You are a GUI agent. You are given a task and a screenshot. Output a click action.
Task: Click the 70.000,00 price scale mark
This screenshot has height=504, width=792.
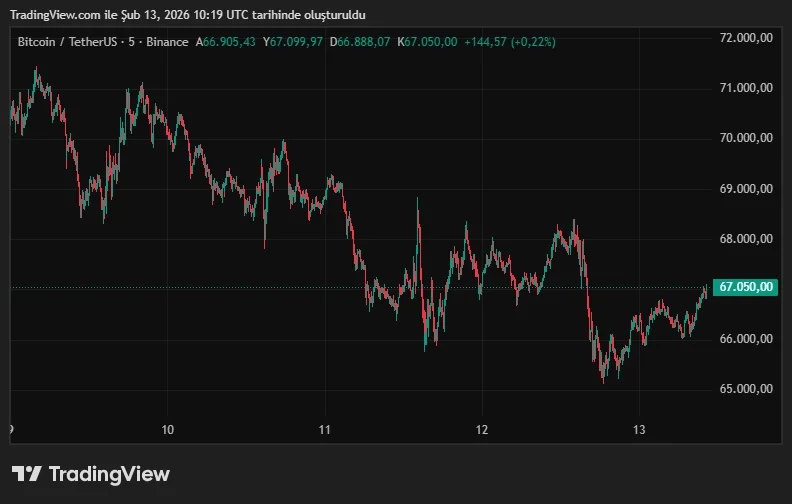[747, 138]
